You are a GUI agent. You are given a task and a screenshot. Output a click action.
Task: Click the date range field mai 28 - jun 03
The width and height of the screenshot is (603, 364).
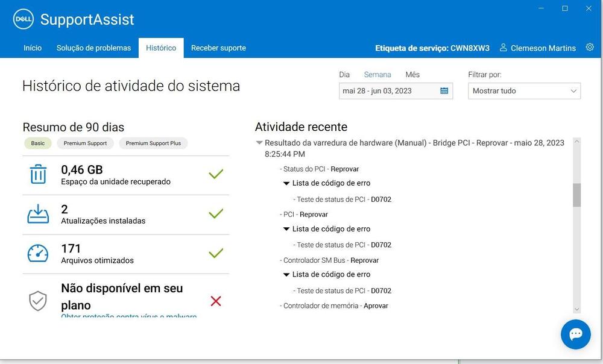point(396,91)
